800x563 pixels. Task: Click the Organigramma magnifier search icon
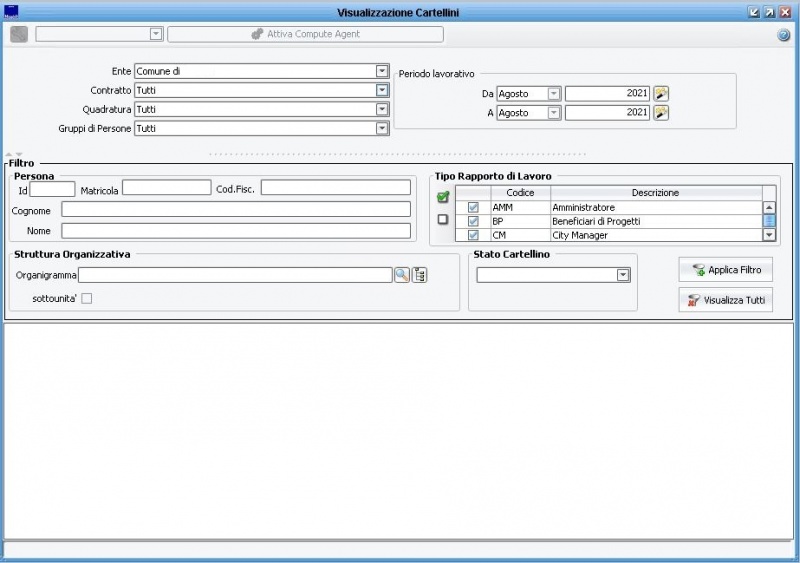(401, 275)
